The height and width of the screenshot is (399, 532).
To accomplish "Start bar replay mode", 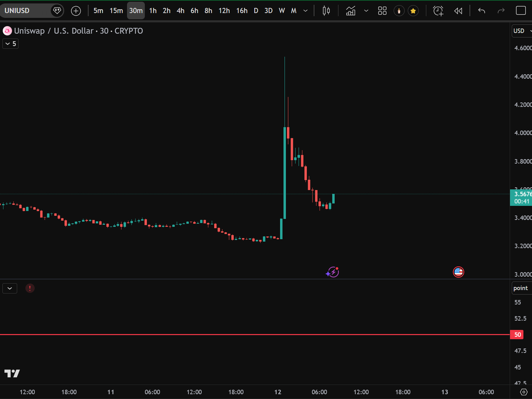I will [x=459, y=11].
